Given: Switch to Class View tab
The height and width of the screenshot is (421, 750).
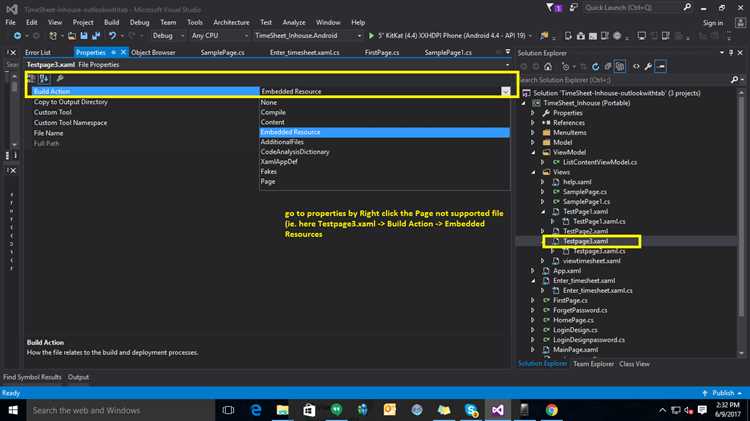Looking at the screenshot, I should coord(634,364).
